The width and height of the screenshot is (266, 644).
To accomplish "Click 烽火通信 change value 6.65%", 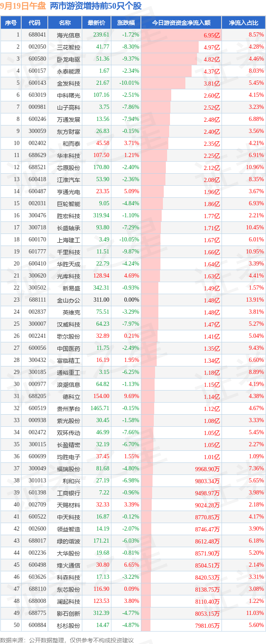I will pyautogui.click(x=131, y=565).
